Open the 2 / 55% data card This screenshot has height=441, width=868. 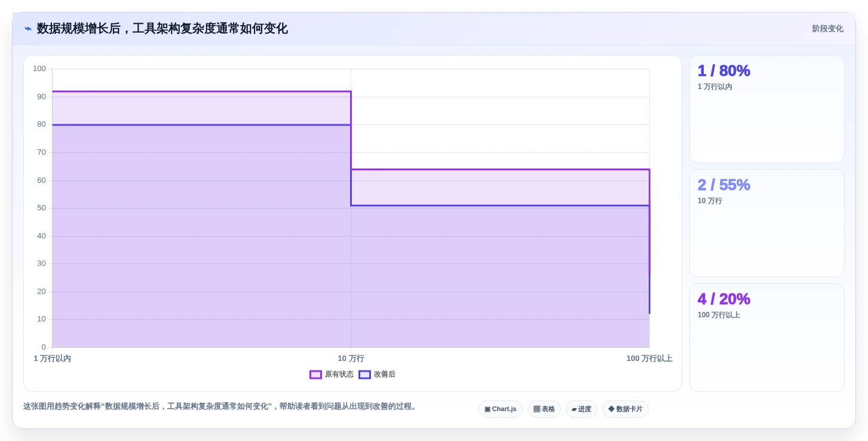767,223
